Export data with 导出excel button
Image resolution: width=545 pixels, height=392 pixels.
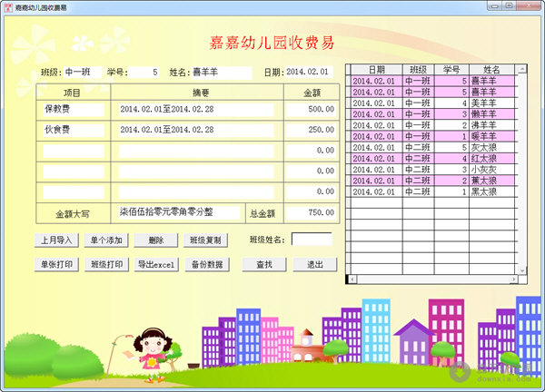click(x=155, y=265)
